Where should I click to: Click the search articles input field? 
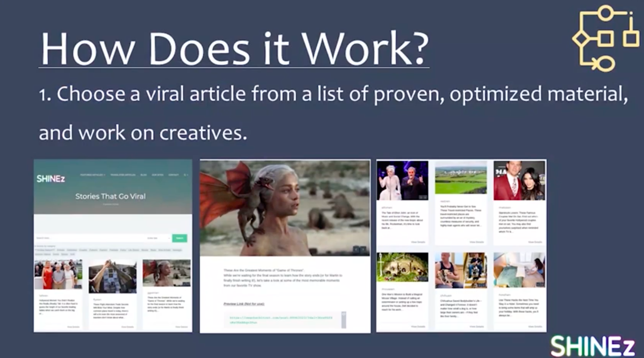tap(89, 238)
